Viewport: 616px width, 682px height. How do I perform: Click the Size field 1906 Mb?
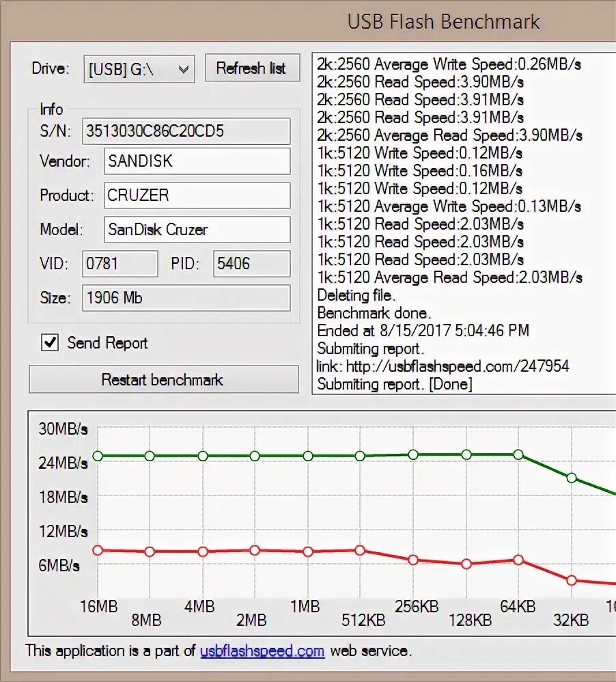click(186, 298)
